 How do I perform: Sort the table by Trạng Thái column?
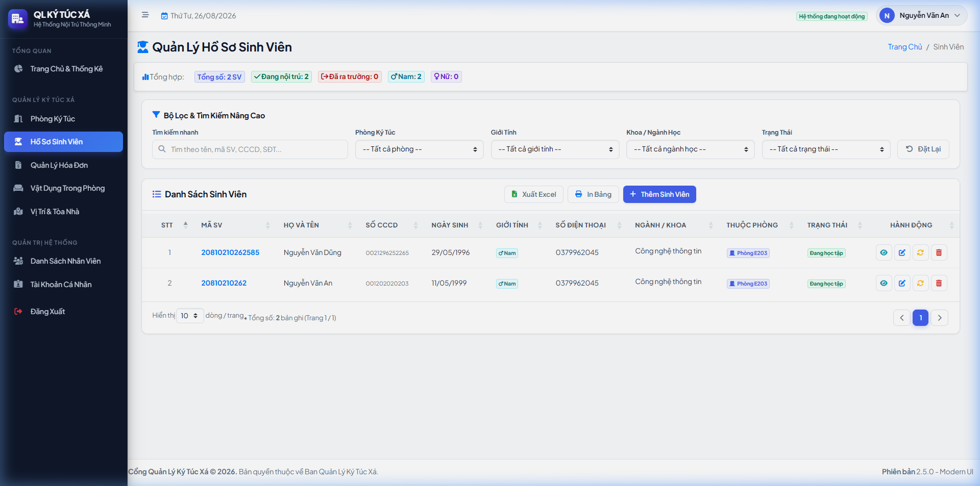[x=835, y=225]
